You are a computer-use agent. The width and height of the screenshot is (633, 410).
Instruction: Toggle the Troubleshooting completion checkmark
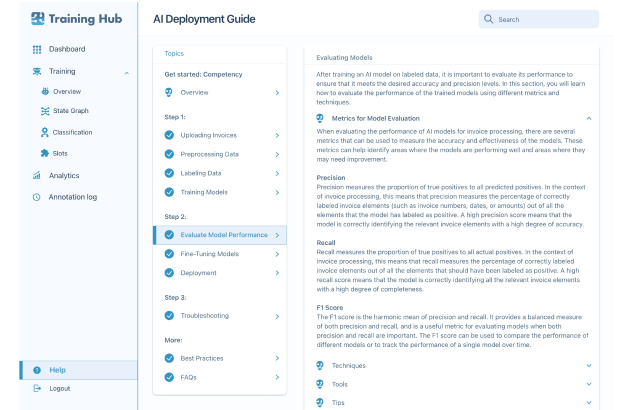click(169, 316)
